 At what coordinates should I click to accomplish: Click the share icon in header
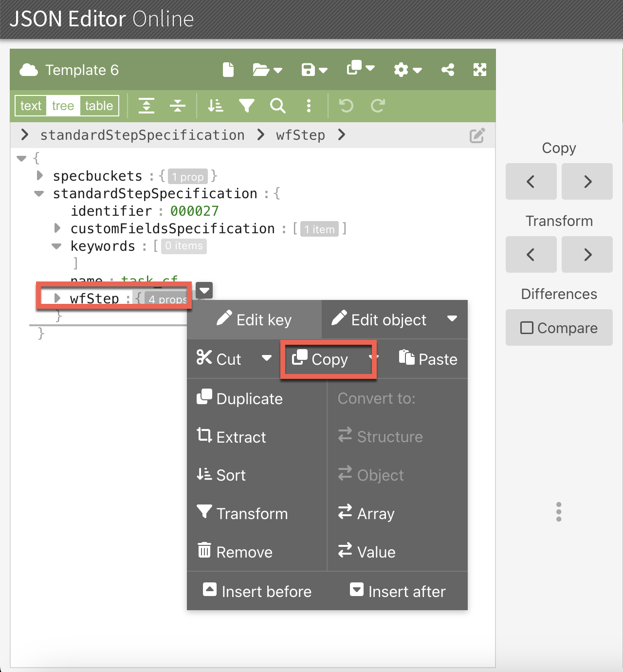(447, 70)
